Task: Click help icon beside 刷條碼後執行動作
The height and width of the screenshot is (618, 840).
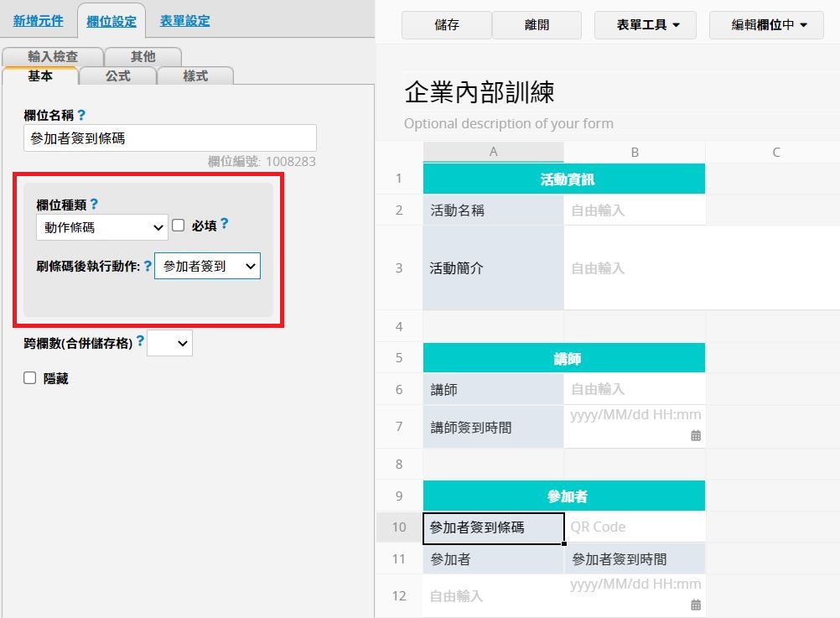Action: pyautogui.click(x=148, y=266)
